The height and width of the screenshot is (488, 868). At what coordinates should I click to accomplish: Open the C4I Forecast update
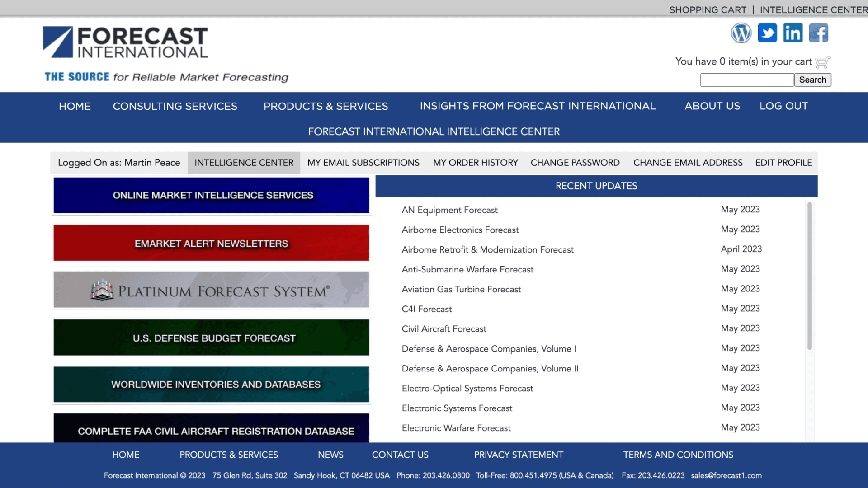click(426, 310)
